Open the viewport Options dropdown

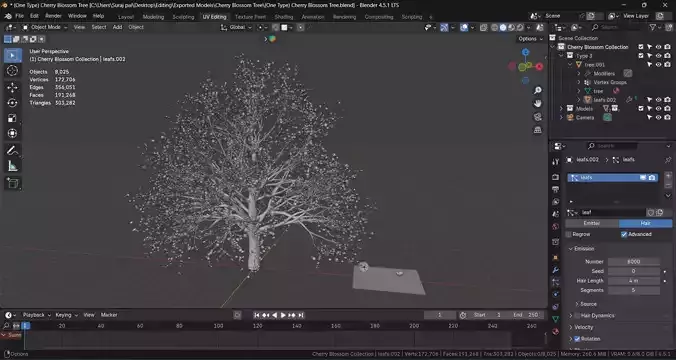(x=531, y=39)
